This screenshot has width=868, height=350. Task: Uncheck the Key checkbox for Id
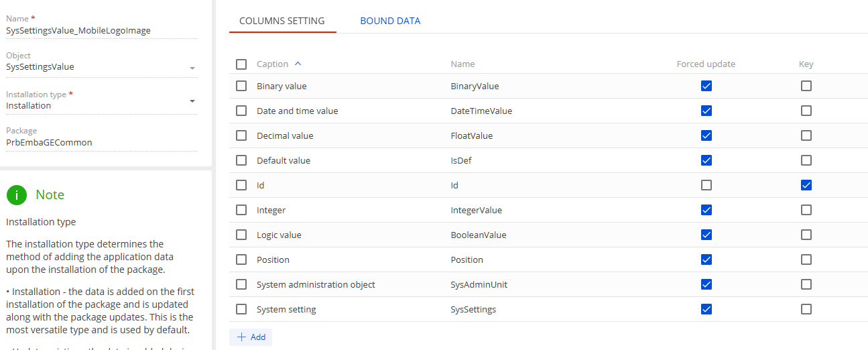pyautogui.click(x=806, y=185)
